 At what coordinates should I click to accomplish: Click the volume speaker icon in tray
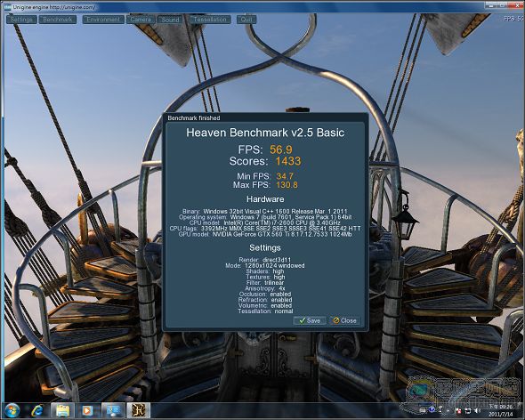point(477,410)
